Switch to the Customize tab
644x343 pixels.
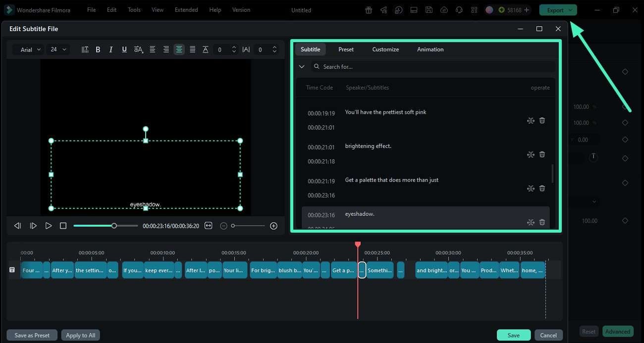[x=385, y=49]
